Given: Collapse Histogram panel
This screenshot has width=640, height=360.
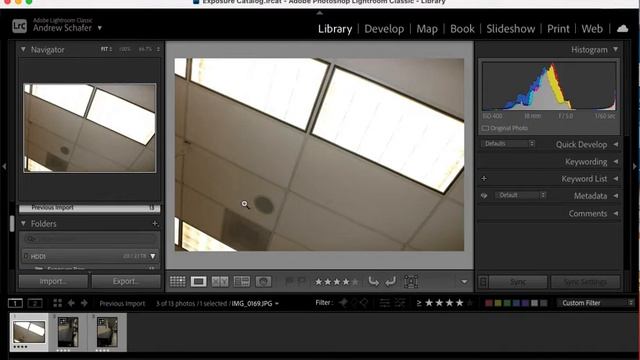Looking at the screenshot, I should [x=616, y=49].
